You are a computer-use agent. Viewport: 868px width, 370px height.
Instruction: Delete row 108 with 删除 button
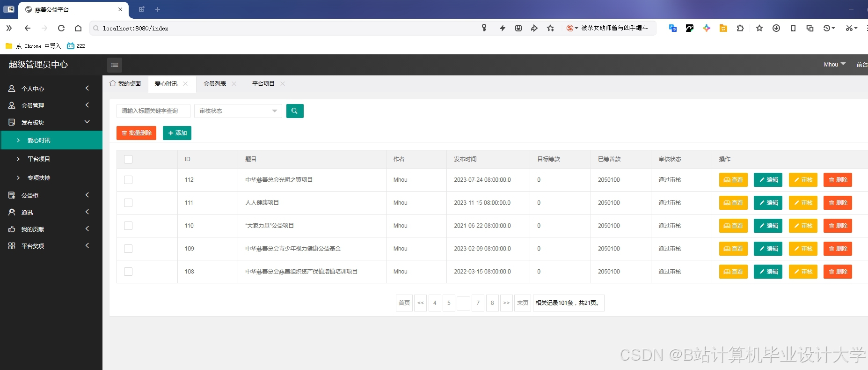coord(838,272)
